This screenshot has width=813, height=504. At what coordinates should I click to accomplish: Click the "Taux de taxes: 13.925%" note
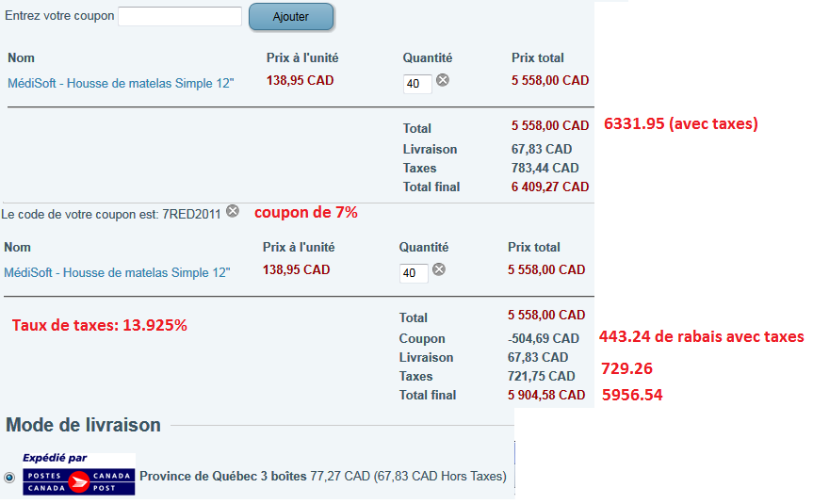tap(100, 326)
